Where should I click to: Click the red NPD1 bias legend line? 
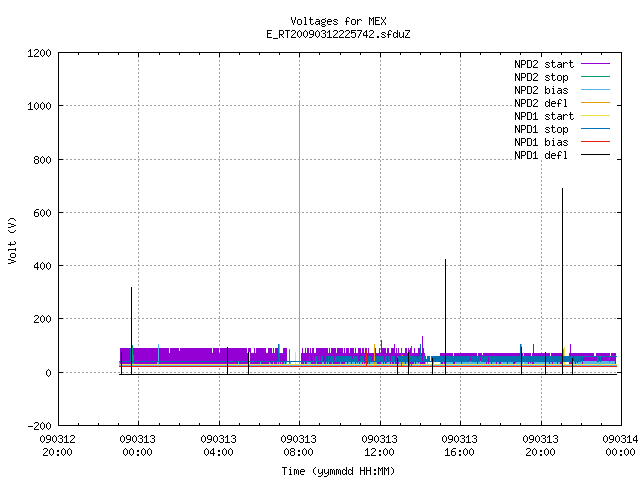pos(596,142)
